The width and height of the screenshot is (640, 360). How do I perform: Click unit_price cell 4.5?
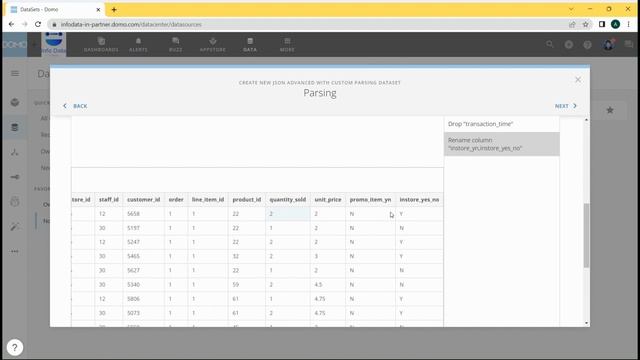click(x=328, y=284)
